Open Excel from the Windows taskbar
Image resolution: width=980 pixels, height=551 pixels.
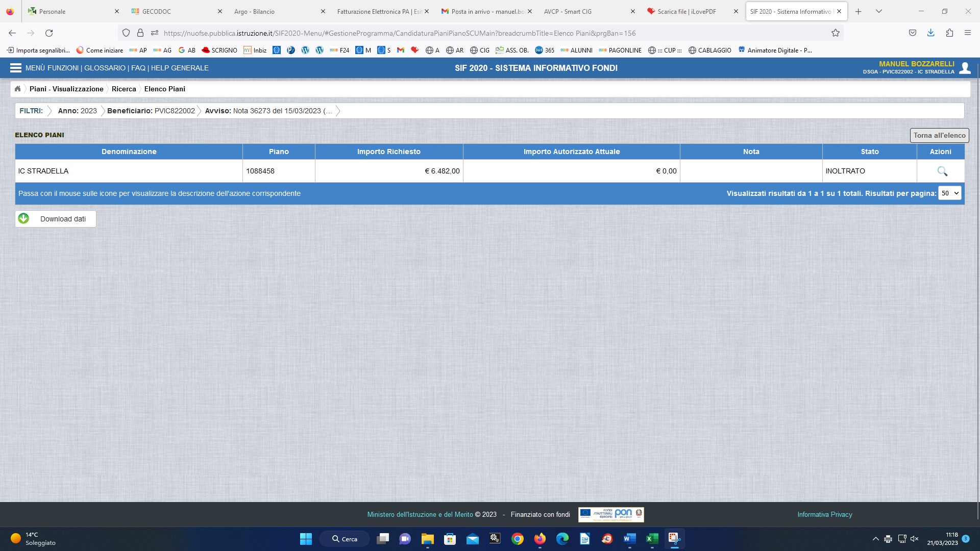click(x=652, y=539)
